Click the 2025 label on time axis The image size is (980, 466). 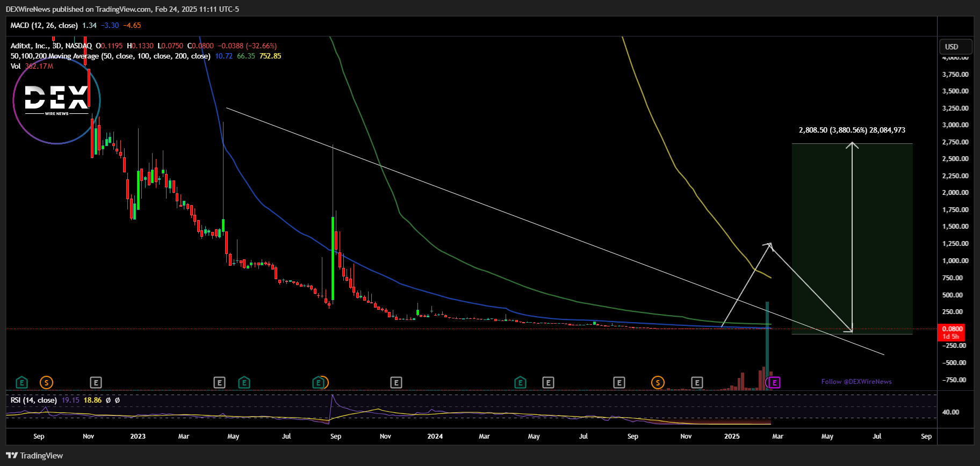(732, 436)
